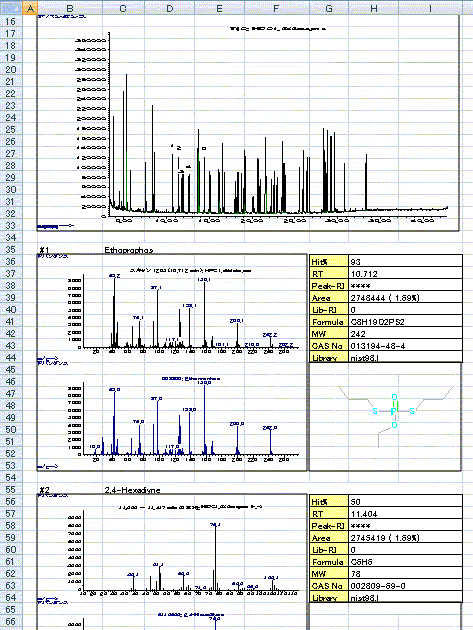Select column E header

[219, 8]
